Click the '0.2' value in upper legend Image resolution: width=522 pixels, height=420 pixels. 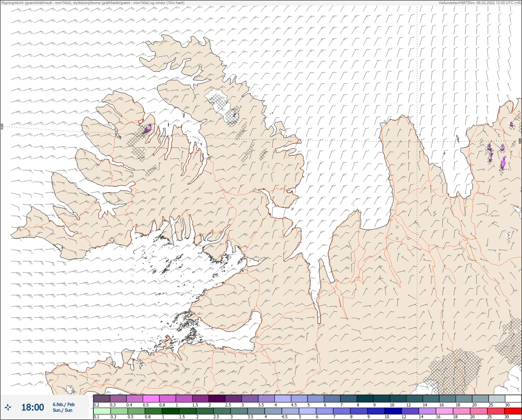tap(96, 405)
